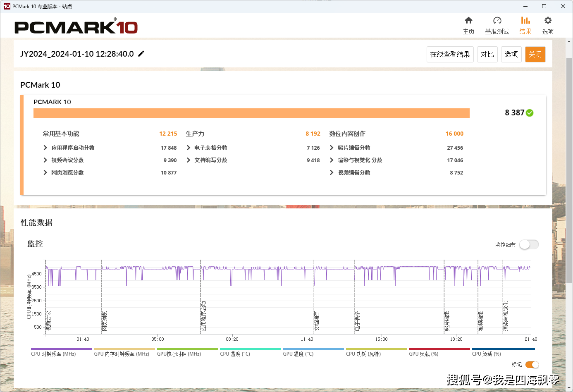Click the value 27 456
573x392 pixels.
pyautogui.click(x=455, y=148)
